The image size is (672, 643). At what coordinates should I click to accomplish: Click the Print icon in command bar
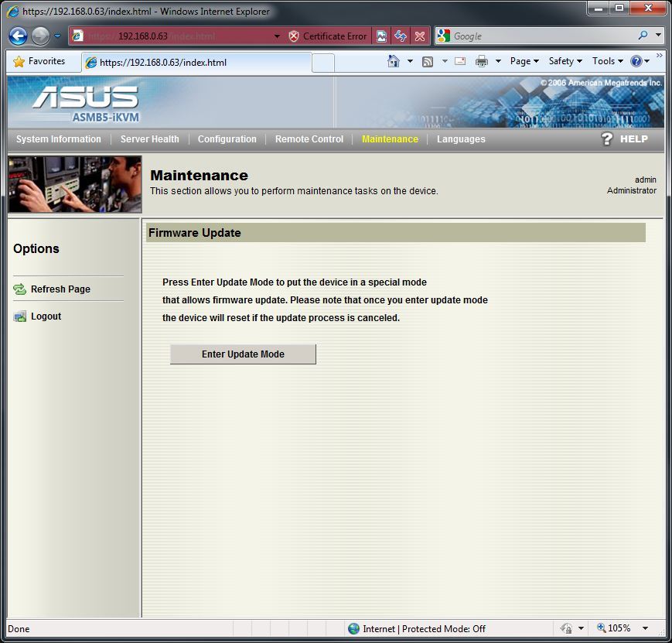coord(482,61)
